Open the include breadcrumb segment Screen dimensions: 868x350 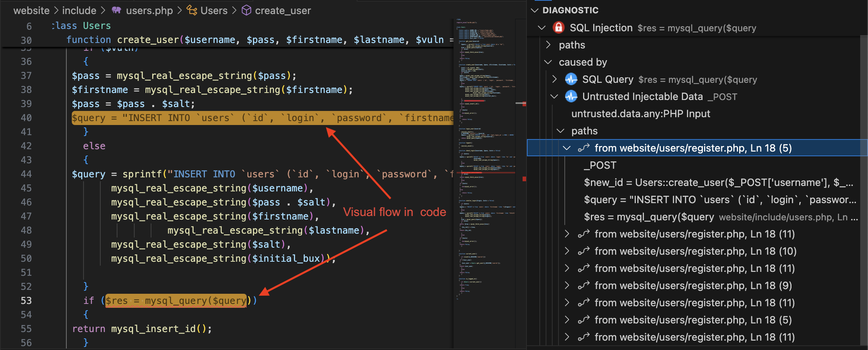point(79,11)
